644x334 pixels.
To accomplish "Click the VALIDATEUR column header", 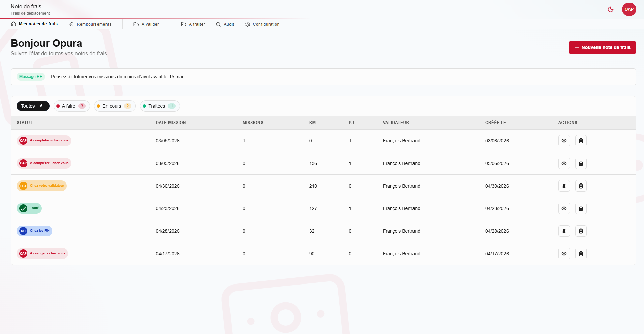I will click(x=396, y=123).
